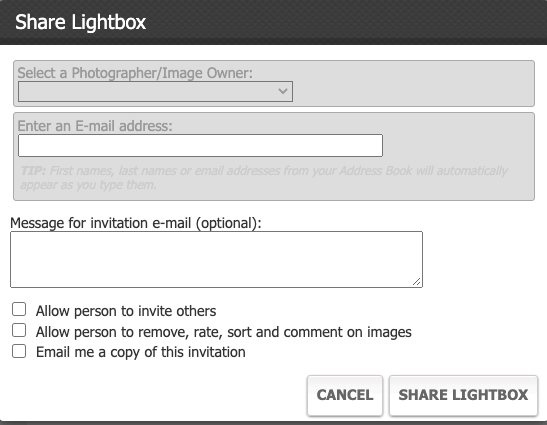Tick the remove, rate, sort and comment checkbox
Viewport: 547px width, 425px height.
tap(19, 330)
